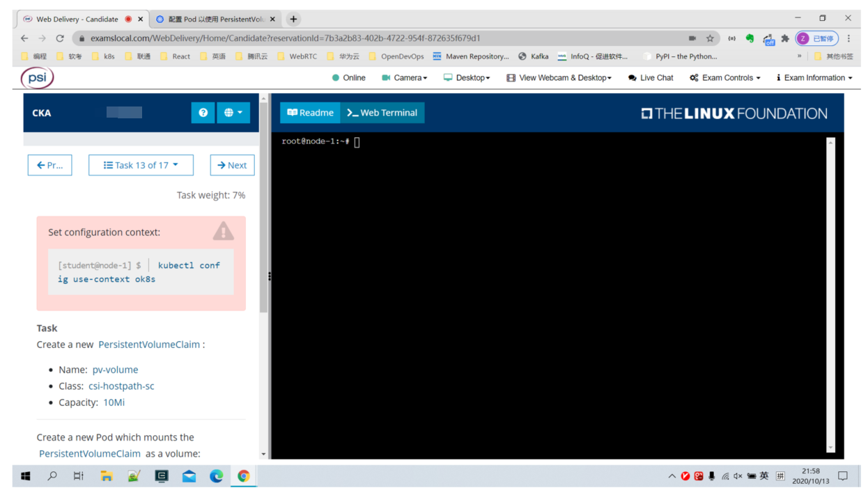868x497 pixels.
Task: Open the WebRTC bookmark folder
Action: click(297, 56)
